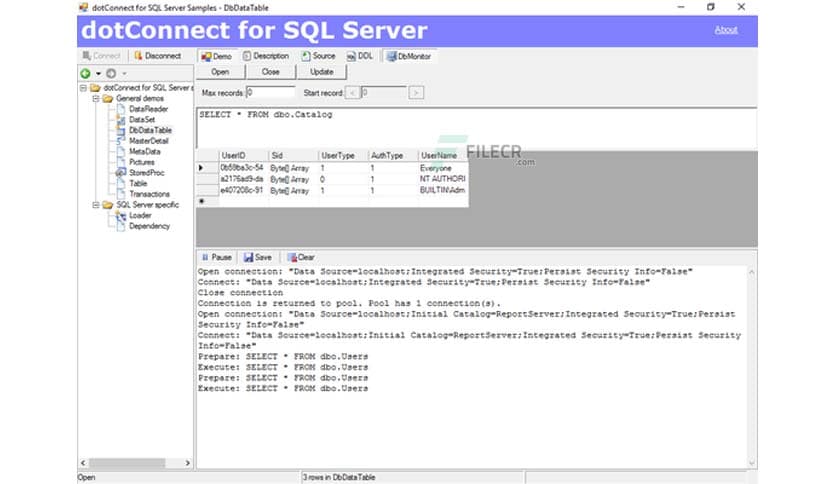Open the About link
The width and height of the screenshot is (836, 484).
click(x=726, y=30)
